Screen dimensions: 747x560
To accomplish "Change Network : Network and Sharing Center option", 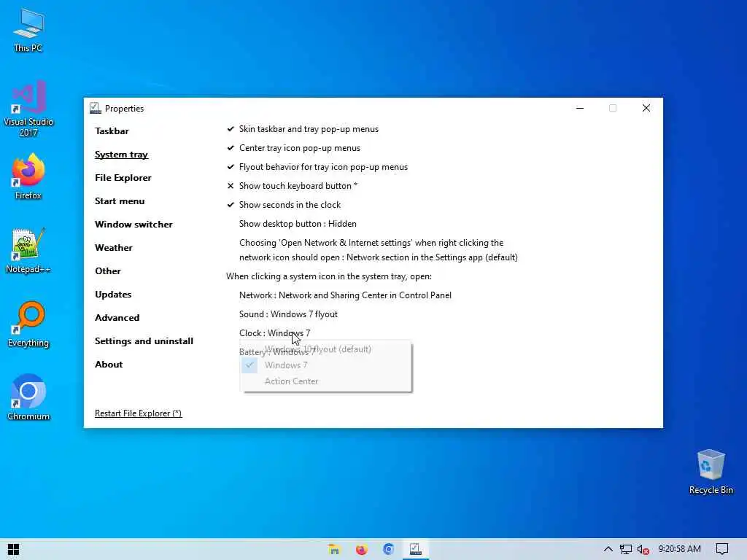I will [x=345, y=295].
